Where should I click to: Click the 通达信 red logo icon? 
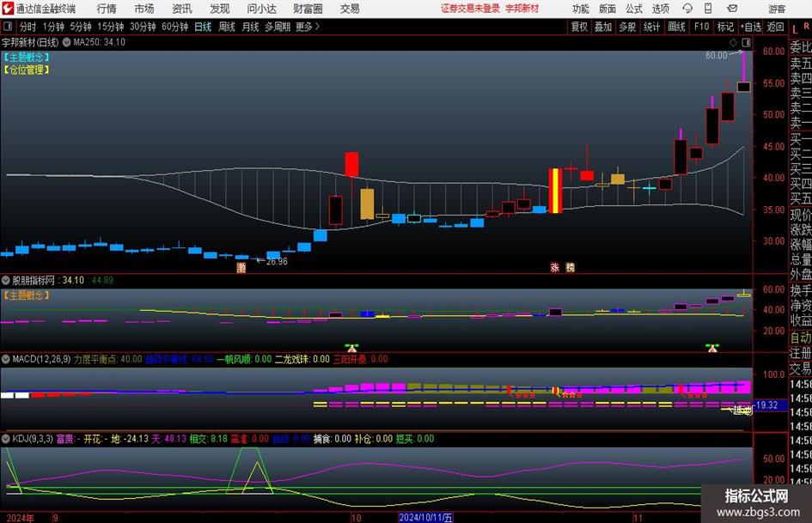[x=8, y=9]
